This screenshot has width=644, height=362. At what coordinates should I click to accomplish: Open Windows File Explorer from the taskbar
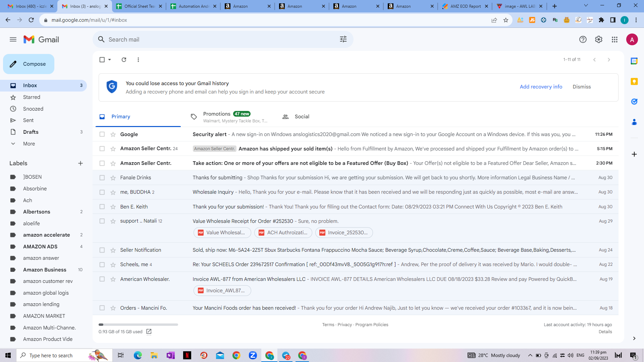tap(154, 355)
